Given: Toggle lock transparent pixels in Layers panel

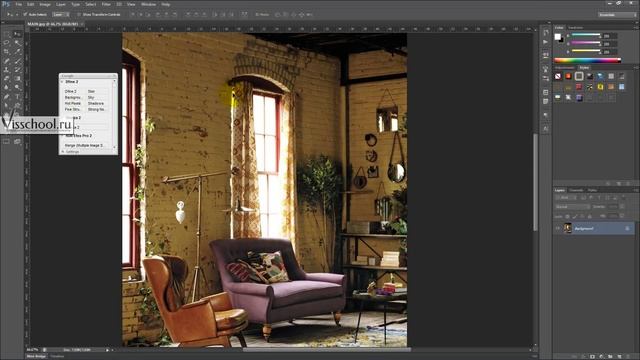Looking at the screenshot, I should [568, 216].
